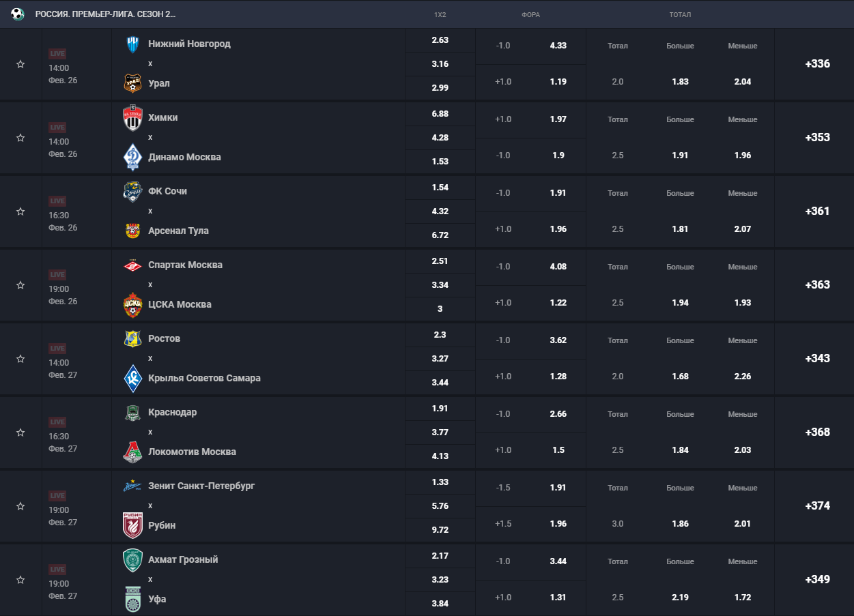Expand +374 additional markets for Zenit match
The width and height of the screenshot is (854, 616).
pyautogui.click(x=817, y=506)
